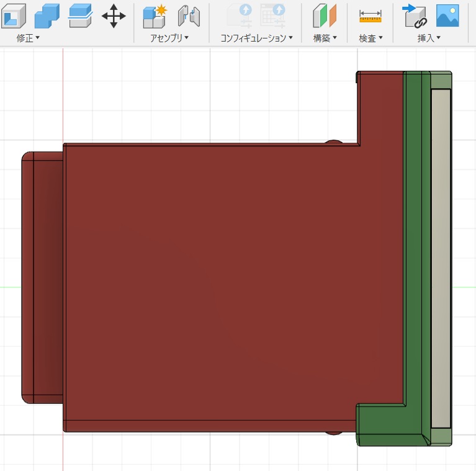Click the Configure model icon

point(240,16)
